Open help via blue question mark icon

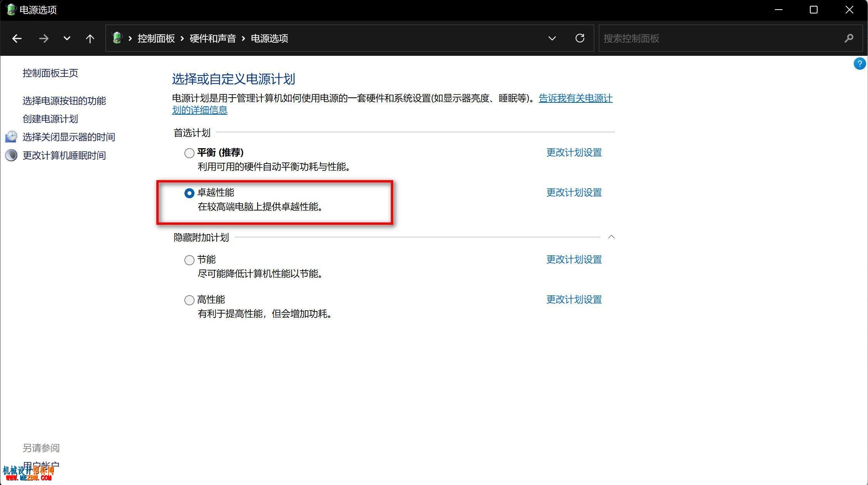[x=860, y=64]
